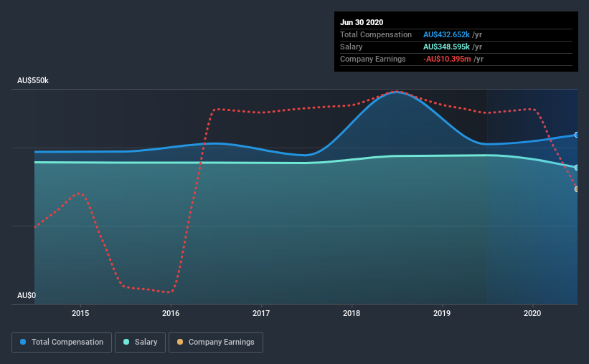Toggle the Total Compensation legend button
This screenshot has height=364, width=589.
point(62,343)
